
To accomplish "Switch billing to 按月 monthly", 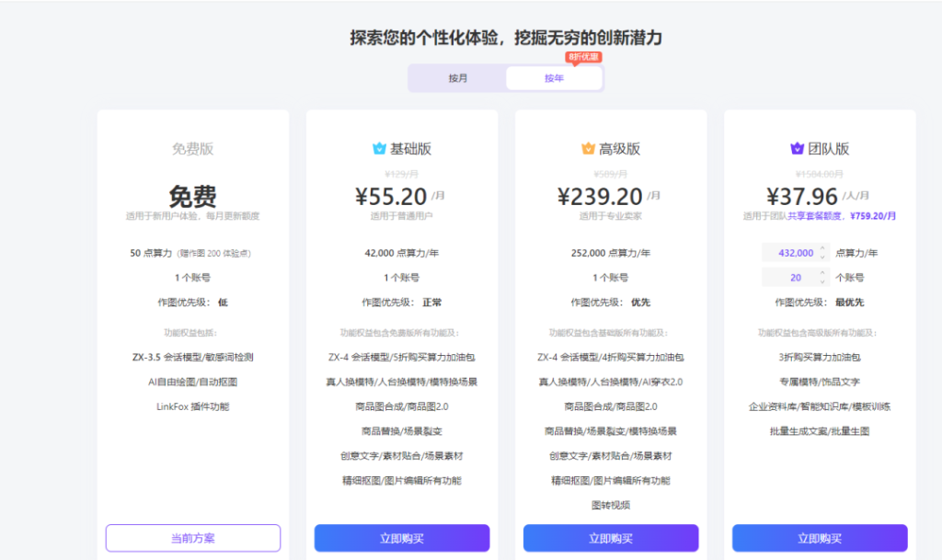I will tap(458, 78).
